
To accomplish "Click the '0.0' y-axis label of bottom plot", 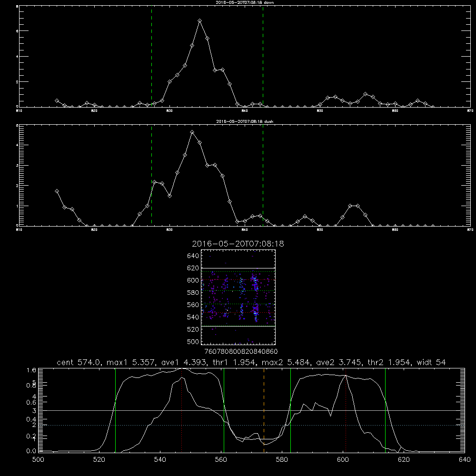I will tap(31, 451).
